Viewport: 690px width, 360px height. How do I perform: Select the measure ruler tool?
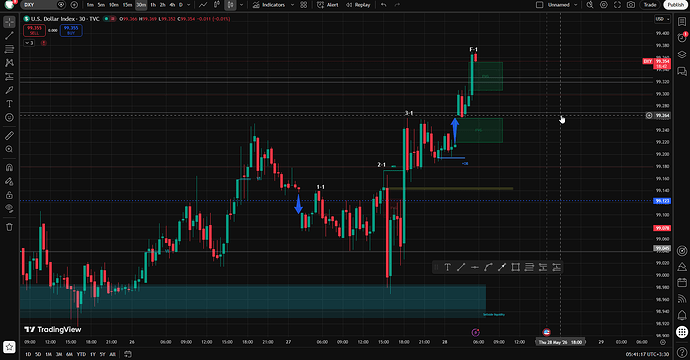(x=9, y=136)
